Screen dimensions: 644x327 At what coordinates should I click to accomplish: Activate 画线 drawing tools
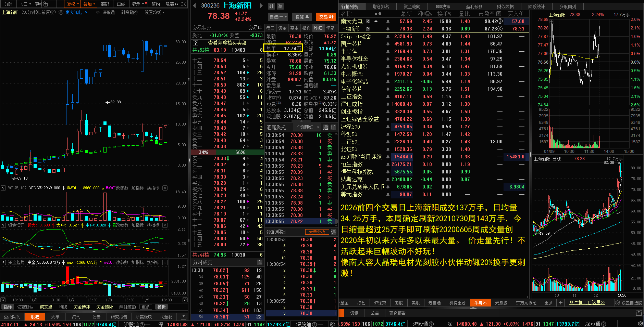(x=121, y=4)
